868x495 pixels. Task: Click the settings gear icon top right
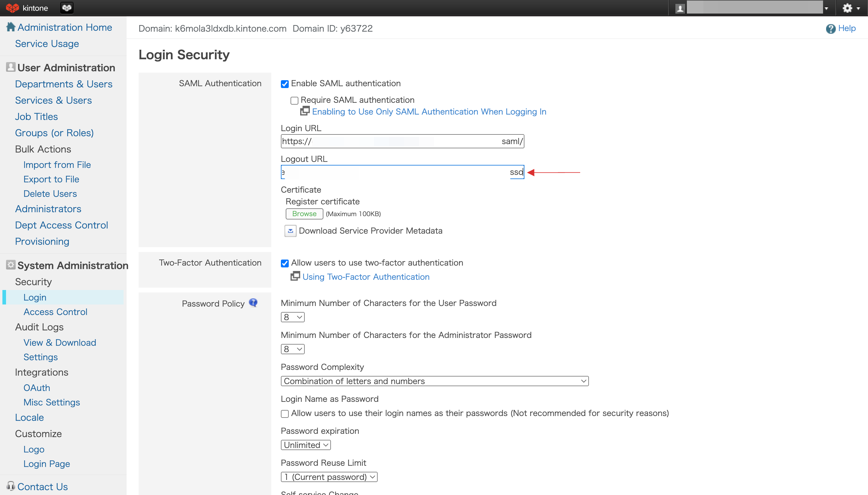point(848,8)
